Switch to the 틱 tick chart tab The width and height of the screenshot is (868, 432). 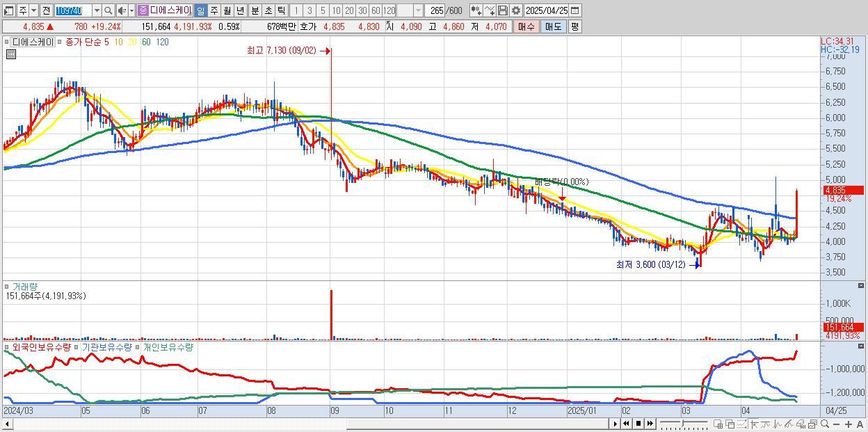coord(281,10)
